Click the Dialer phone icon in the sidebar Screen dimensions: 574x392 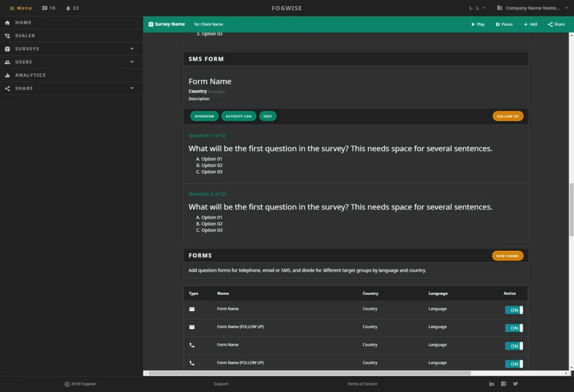[7, 36]
